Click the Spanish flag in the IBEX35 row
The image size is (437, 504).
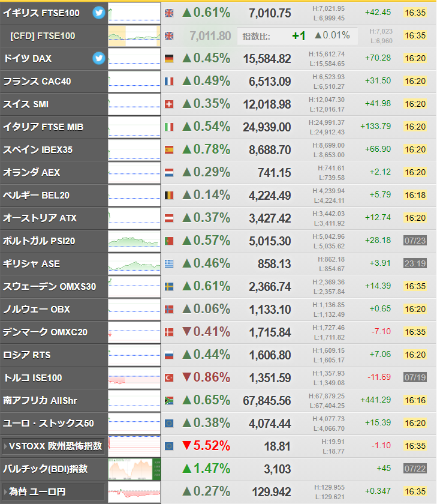(x=169, y=150)
